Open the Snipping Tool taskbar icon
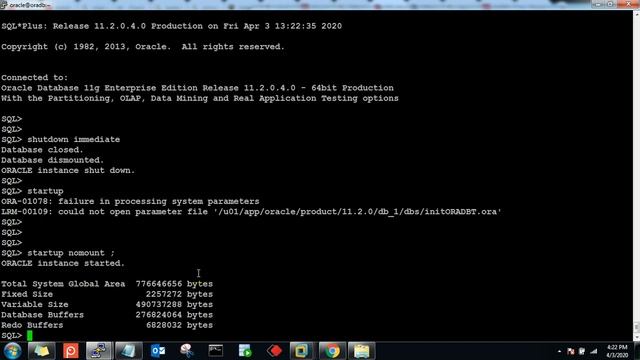Screen dimensions: 640x360 pos(187,351)
